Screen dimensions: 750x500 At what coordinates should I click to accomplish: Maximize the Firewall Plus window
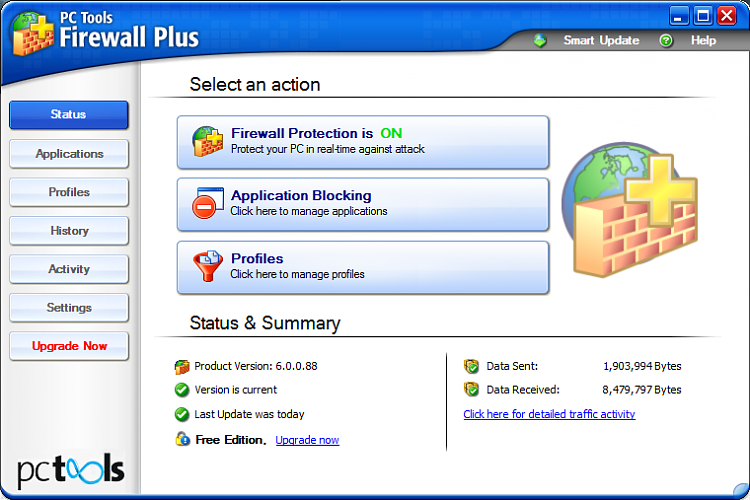pyautogui.click(x=703, y=16)
